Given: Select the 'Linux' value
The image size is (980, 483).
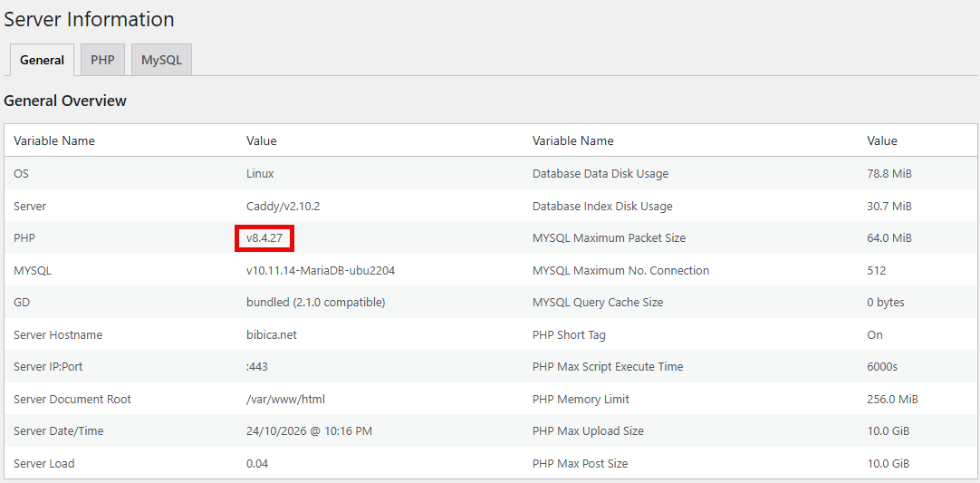Looking at the screenshot, I should point(260,173).
